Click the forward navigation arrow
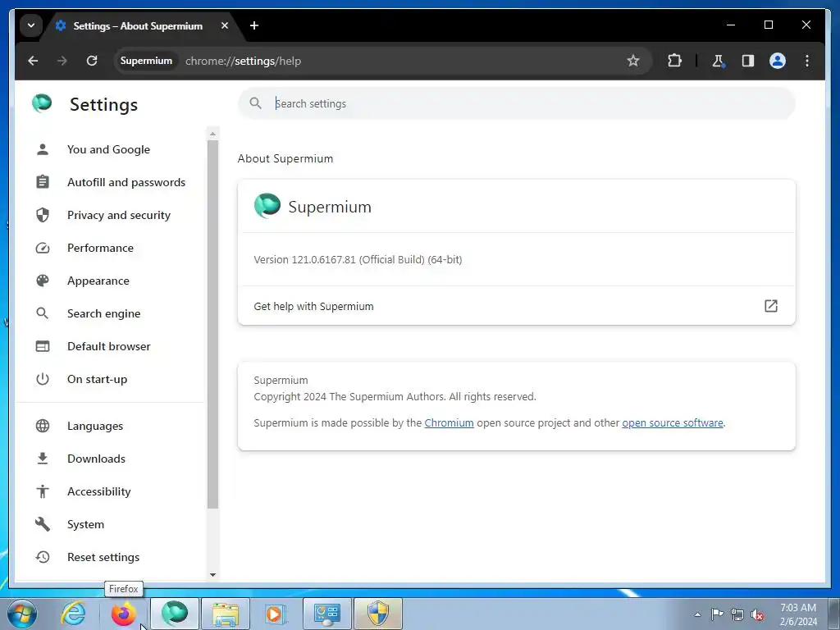The height and width of the screenshot is (630, 840). pos(62,61)
